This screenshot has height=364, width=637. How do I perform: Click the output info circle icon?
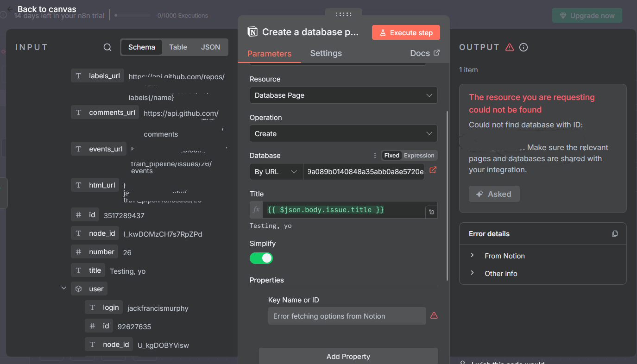point(523,47)
